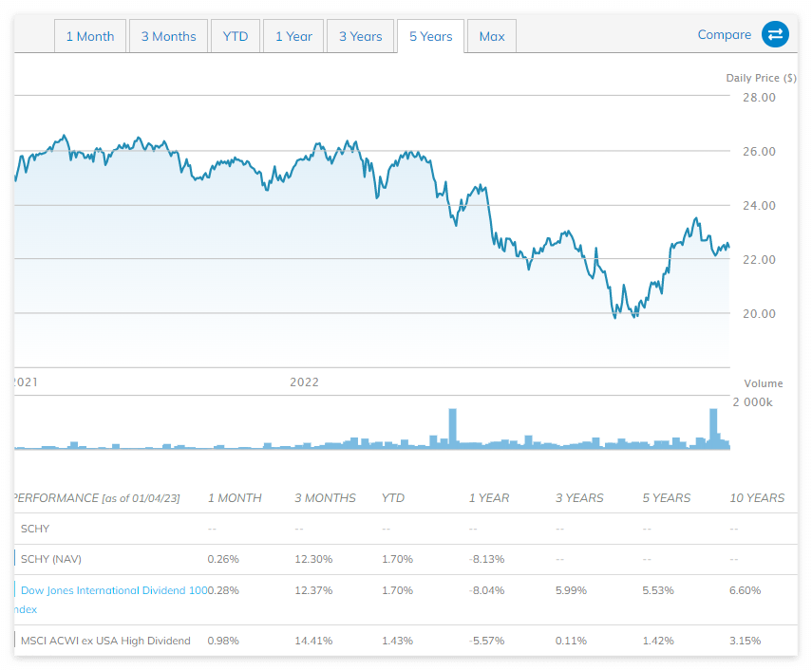Click the 0.26% one month value
Screen dimensions: 812x670
pos(223,559)
